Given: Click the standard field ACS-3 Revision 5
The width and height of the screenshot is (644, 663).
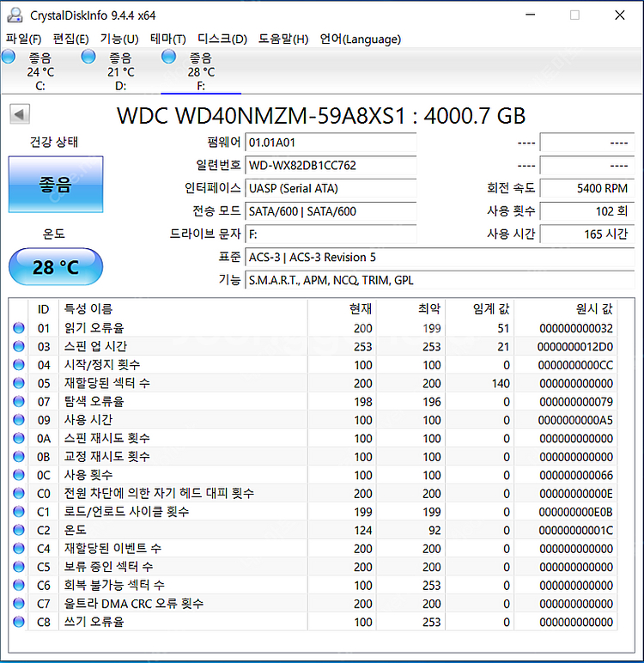Looking at the screenshot, I should tap(440, 257).
